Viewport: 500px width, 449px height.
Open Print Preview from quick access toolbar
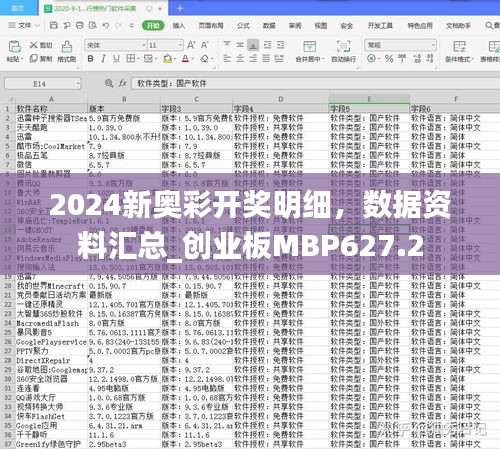click(93, 25)
